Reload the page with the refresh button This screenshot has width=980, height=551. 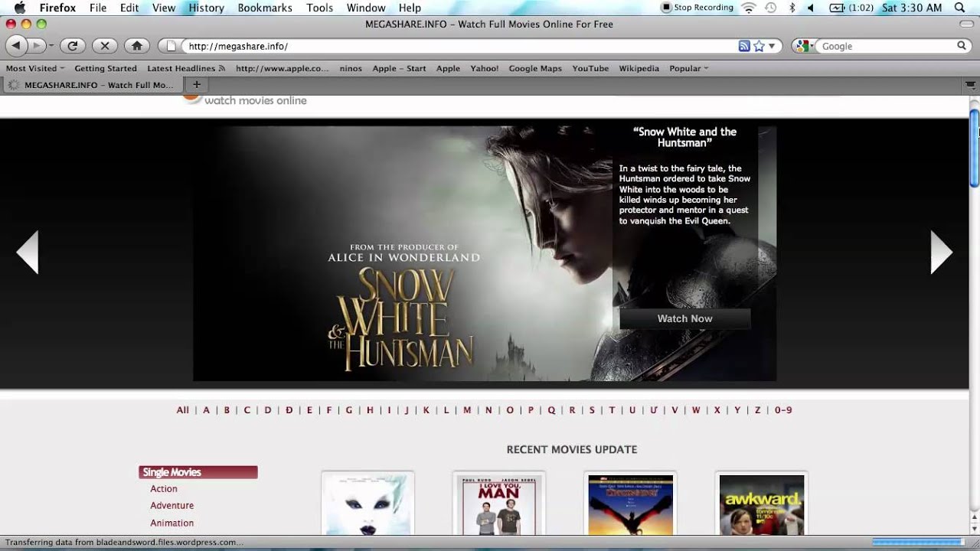click(72, 46)
